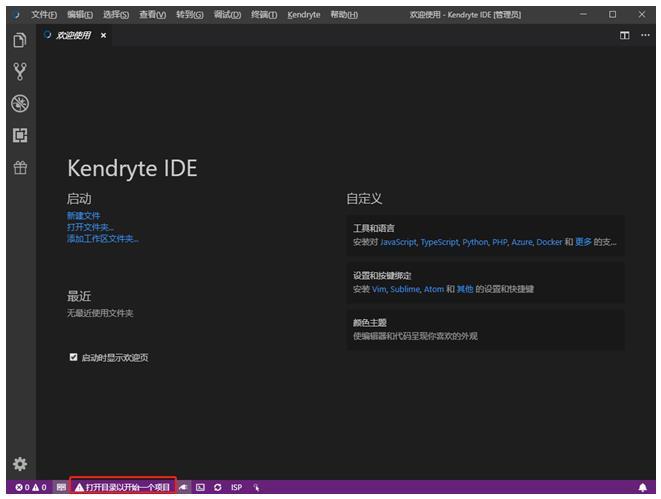Click the 新建文件 link
This screenshot has height=499, width=661.
[83, 216]
